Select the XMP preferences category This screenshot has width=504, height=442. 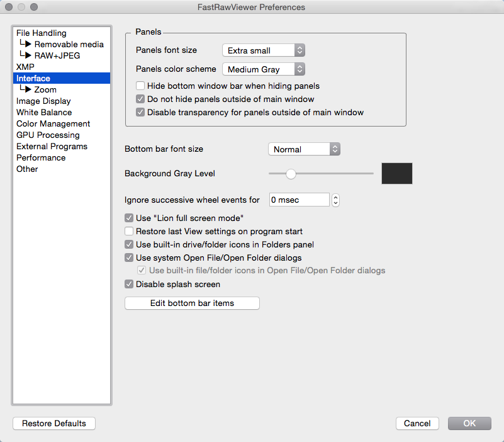click(x=62, y=67)
